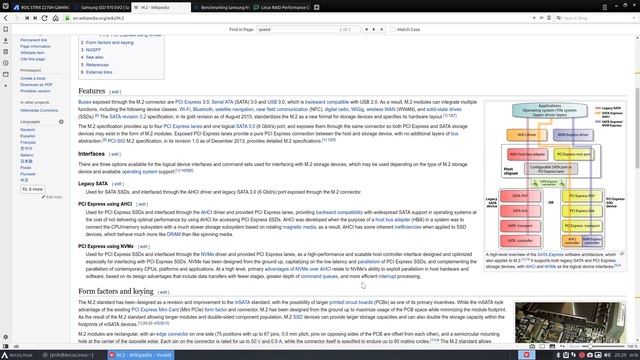640x360 pixels.
Task: Open the NVMe article link
Action: pos(207,254)
